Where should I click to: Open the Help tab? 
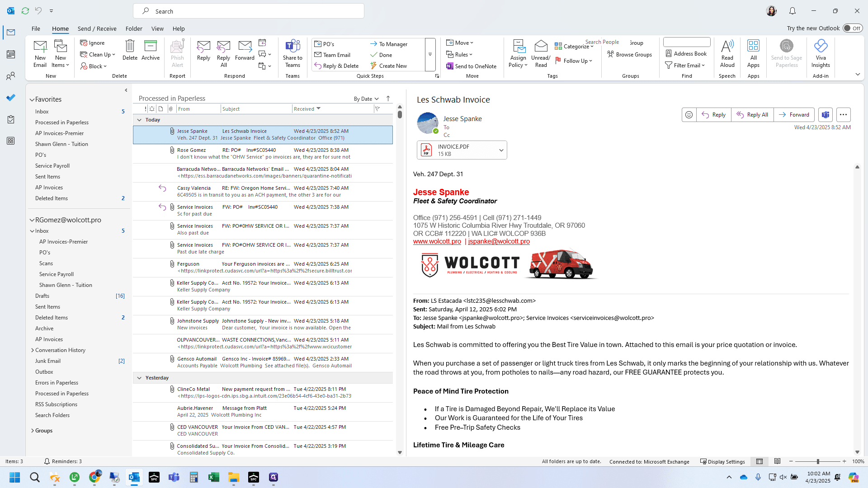(x=179, y=28)
